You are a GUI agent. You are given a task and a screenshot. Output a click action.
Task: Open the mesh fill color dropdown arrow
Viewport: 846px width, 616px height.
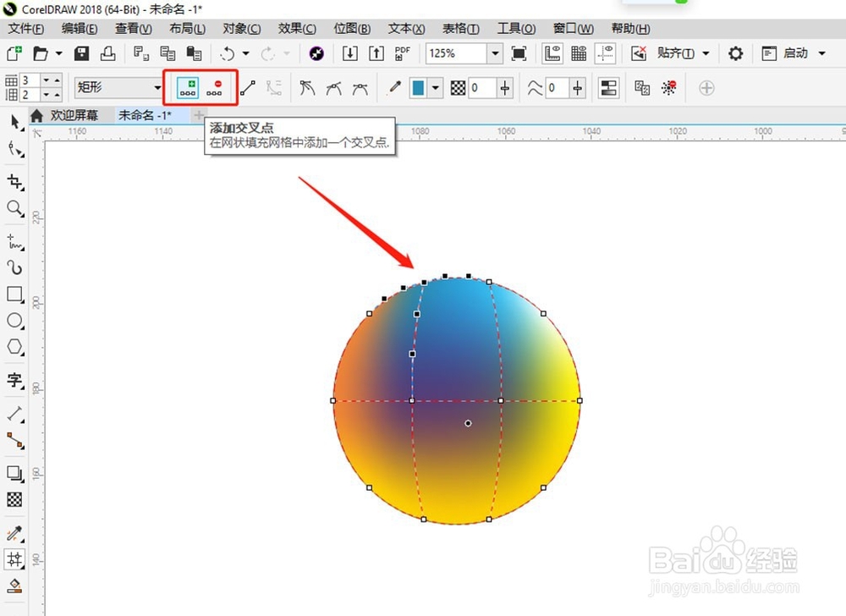(x=435, y=87)
